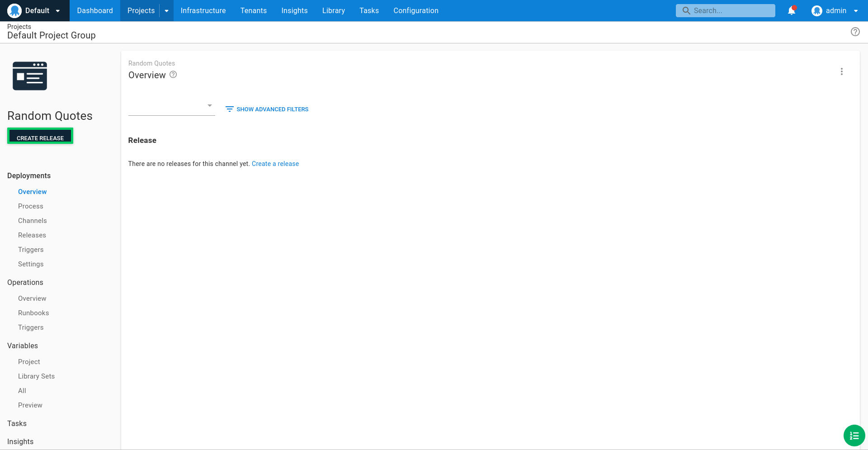Image resolution: width=868 pixels, height=450 pixels.
Task: Click the Search input field
Action: click(726, 10)
